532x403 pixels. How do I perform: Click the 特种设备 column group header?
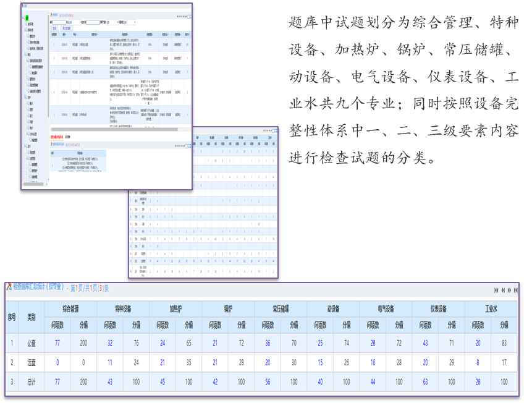(123, 308)
